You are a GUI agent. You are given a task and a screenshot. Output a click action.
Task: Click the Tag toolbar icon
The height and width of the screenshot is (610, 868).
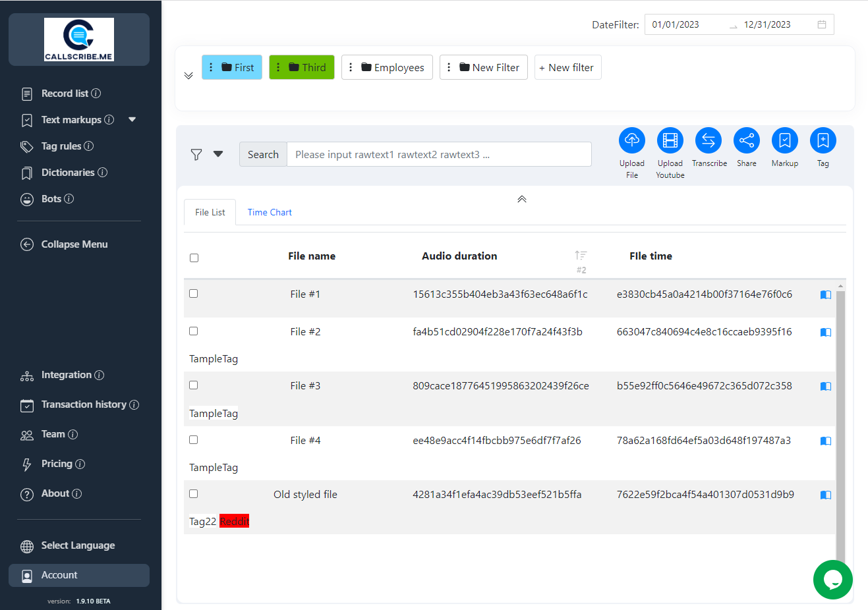pyautogui.click(x=823, y=140)
